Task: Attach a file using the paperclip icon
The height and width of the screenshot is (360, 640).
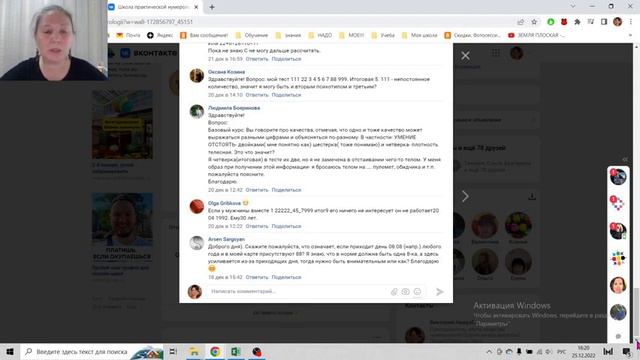Action: (x=394, y=291)
